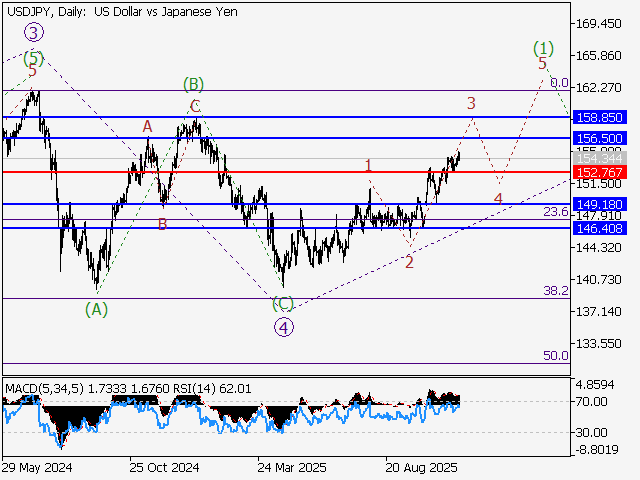
Task: Select the 156.500 blue price level label
Action: coord(600,137)
